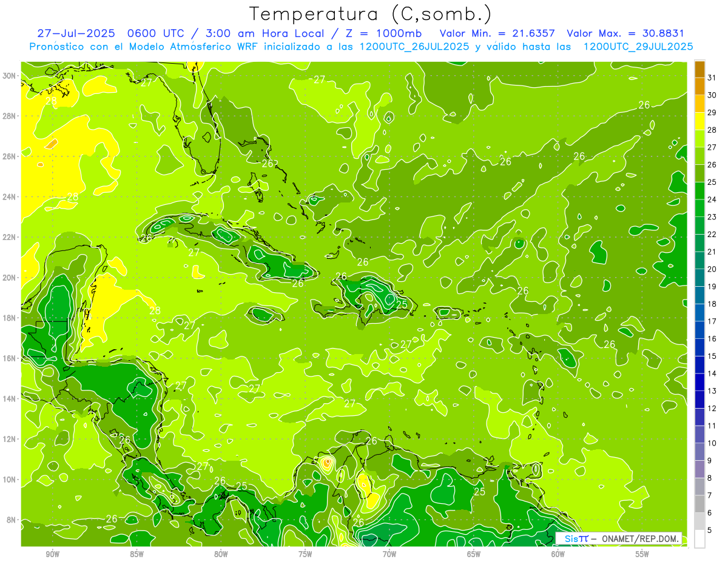Click the "30N" latitude axis label
This screenshot has width=728, height=562.
point(10,76)
